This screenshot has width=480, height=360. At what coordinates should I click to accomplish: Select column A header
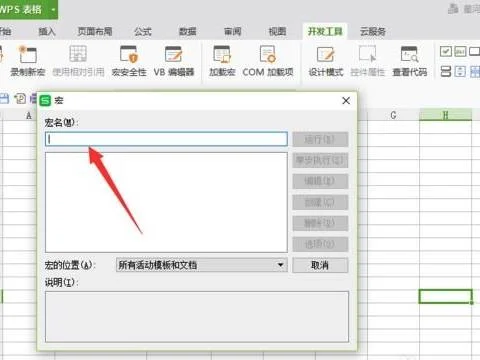(x=29, y=116)
